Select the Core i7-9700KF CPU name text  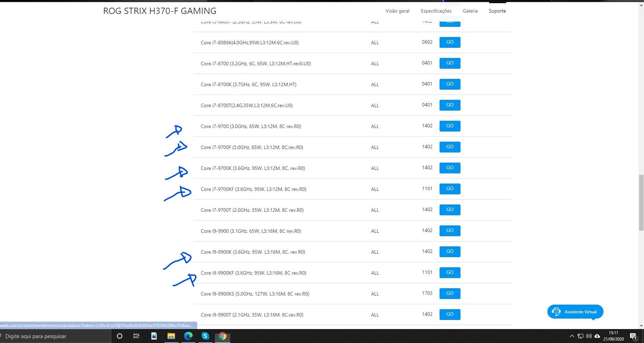pyautogui.click(x=253, y=189)
